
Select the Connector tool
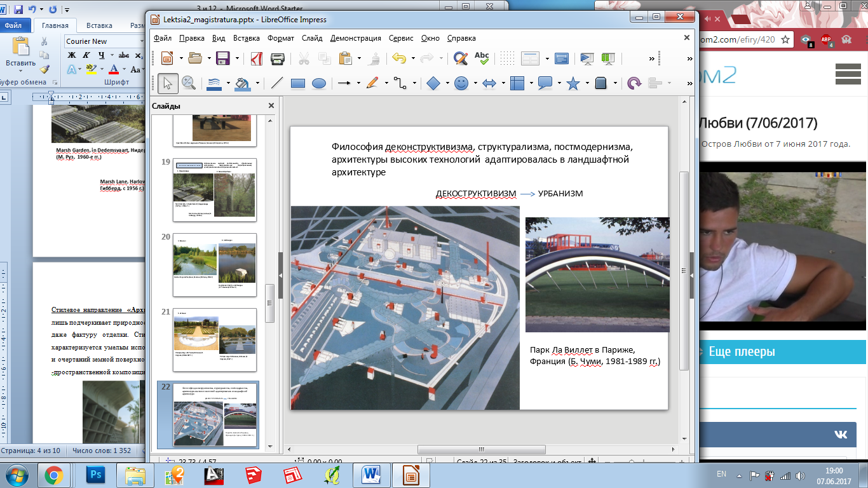[400, 83]
